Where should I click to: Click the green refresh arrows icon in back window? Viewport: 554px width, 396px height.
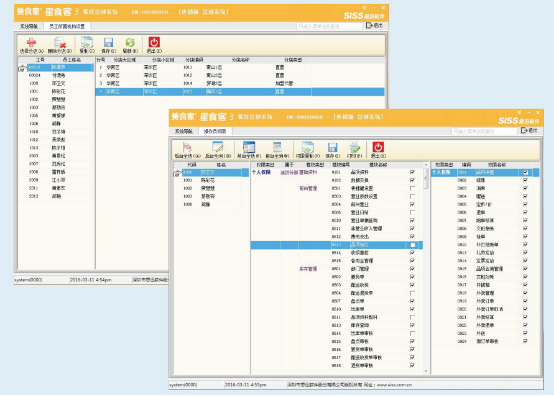130,42
